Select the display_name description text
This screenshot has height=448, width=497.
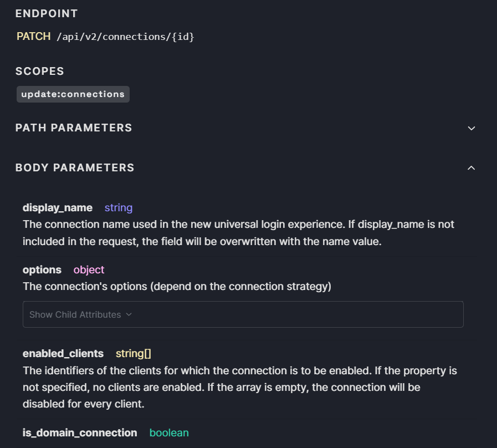(238, 232)
